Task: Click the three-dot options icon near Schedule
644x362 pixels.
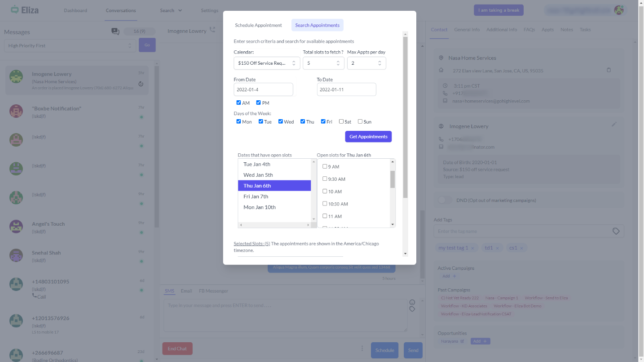Action: (362, 348)
